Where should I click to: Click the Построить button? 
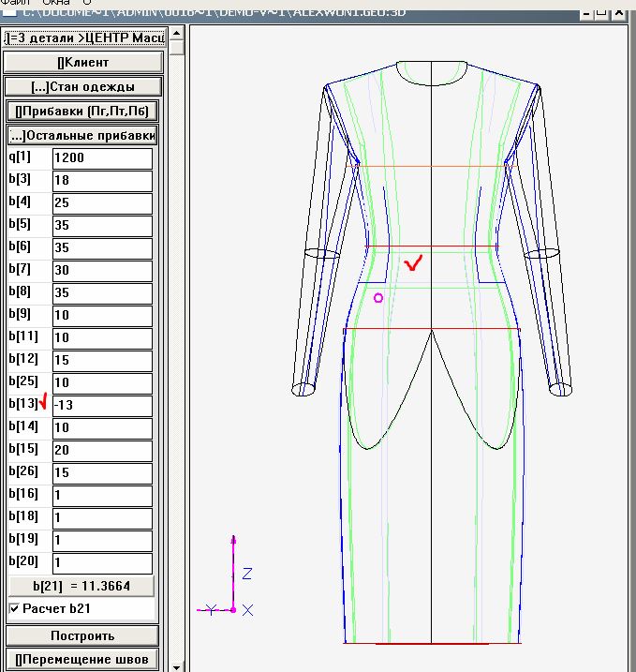(x=82, y=636)
